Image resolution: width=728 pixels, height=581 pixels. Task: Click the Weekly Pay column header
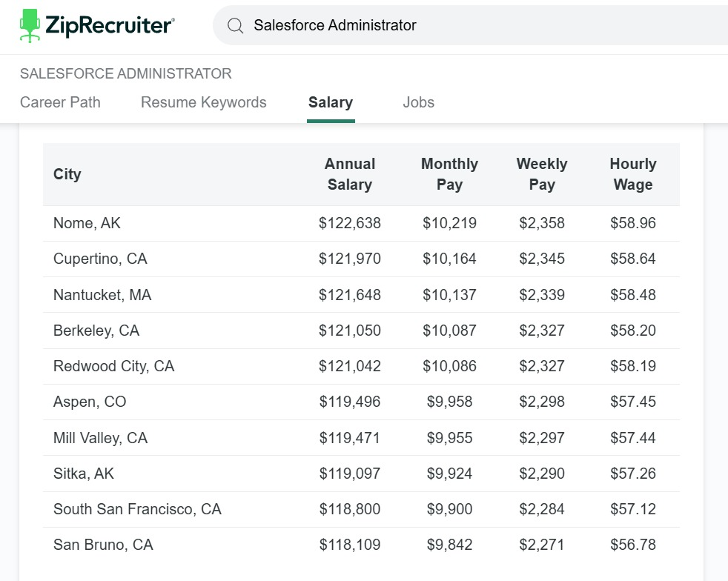[542, 174]
